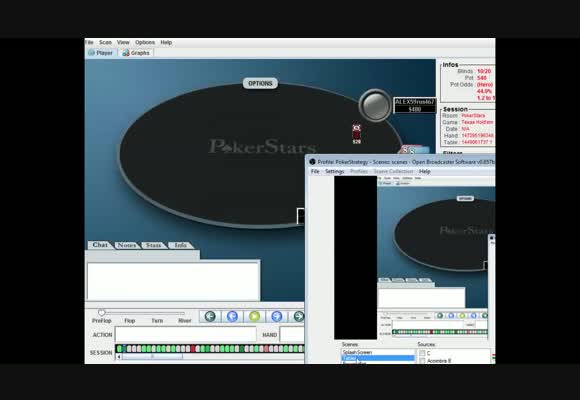Toggle the Acoomba E source checkbox
The image size is (580, 400).
click(422, 361)
